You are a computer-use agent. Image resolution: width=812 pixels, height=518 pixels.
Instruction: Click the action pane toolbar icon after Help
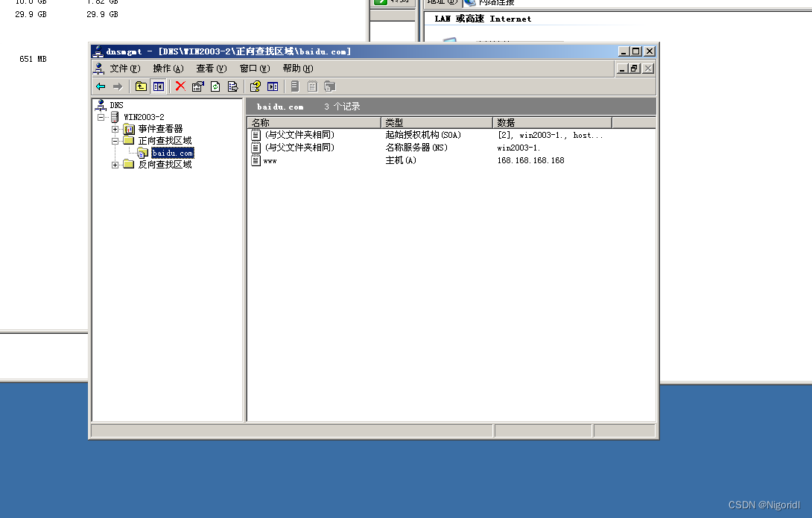pos(273,86)
